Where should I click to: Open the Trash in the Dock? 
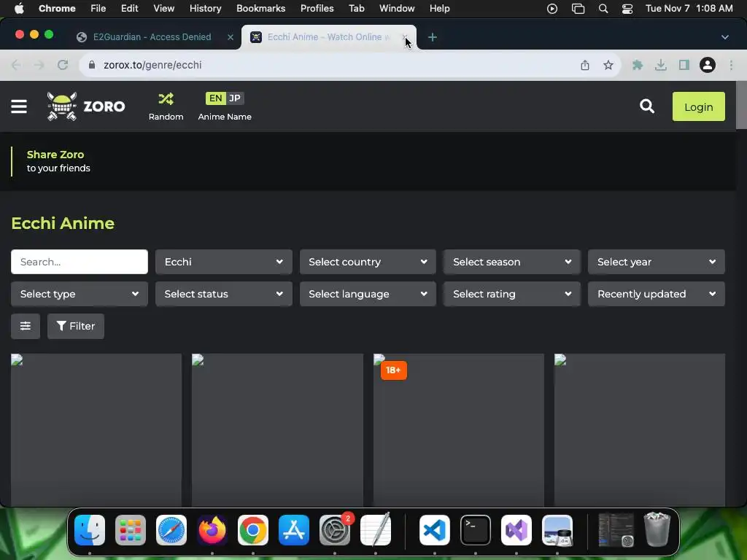657,529
